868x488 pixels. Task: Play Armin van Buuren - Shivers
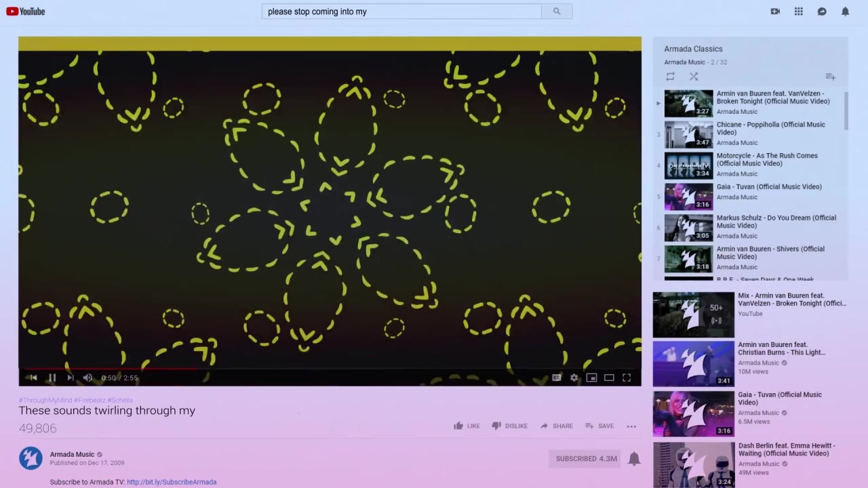[750, 259]
